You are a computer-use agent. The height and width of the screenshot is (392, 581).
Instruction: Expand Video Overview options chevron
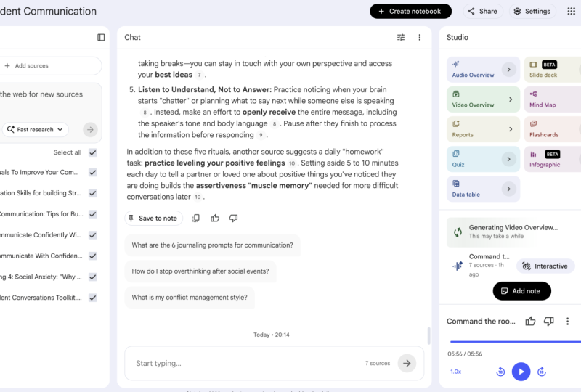point(511,99)
